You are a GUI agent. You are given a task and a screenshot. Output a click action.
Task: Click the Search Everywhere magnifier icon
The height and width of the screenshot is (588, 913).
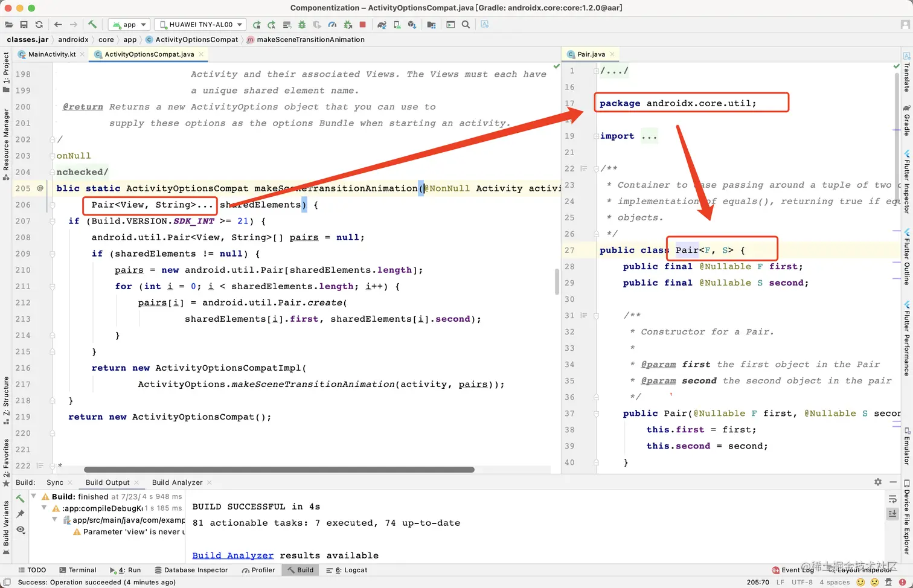point(466,25)
